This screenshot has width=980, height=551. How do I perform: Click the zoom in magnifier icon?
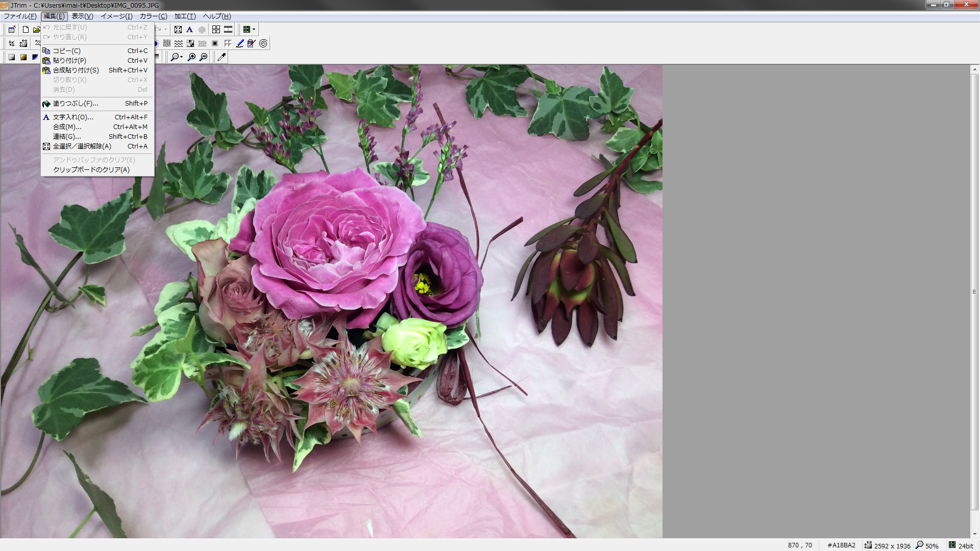[x=192, y=57]
